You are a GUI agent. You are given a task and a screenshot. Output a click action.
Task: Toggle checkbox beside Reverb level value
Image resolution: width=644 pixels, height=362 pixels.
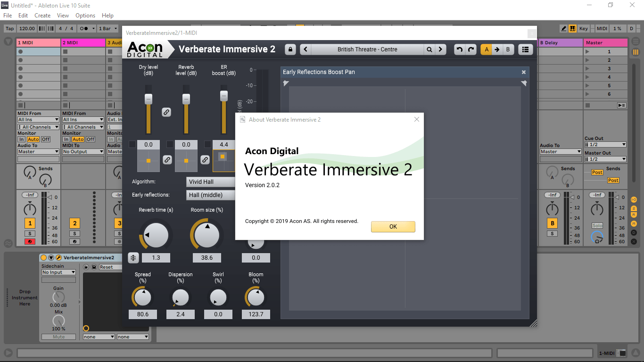tap(170, 144)
